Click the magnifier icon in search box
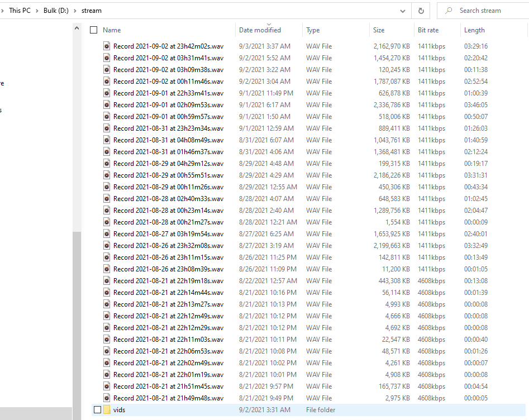The height and width of the screenshot is (420, 529). click(448, 11)
